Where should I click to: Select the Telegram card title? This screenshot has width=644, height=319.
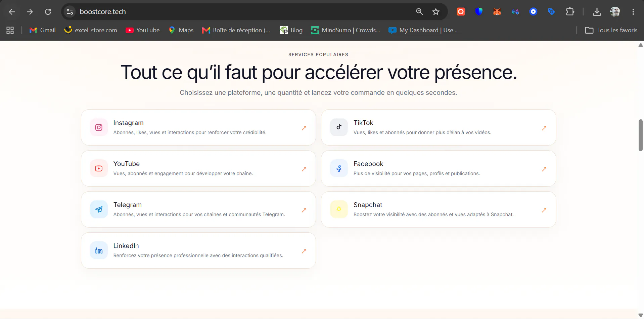point(127,205)
